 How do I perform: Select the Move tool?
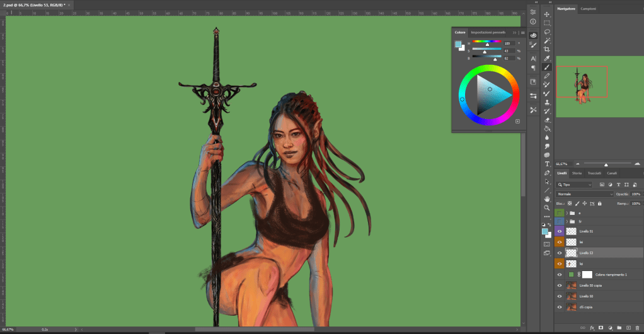point(547,14)
